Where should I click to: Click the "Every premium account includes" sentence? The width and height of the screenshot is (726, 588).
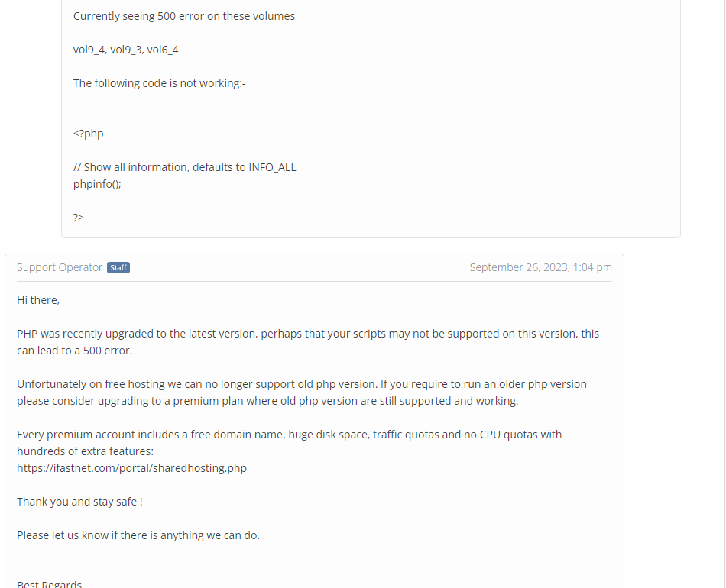(x=289, y=435)
